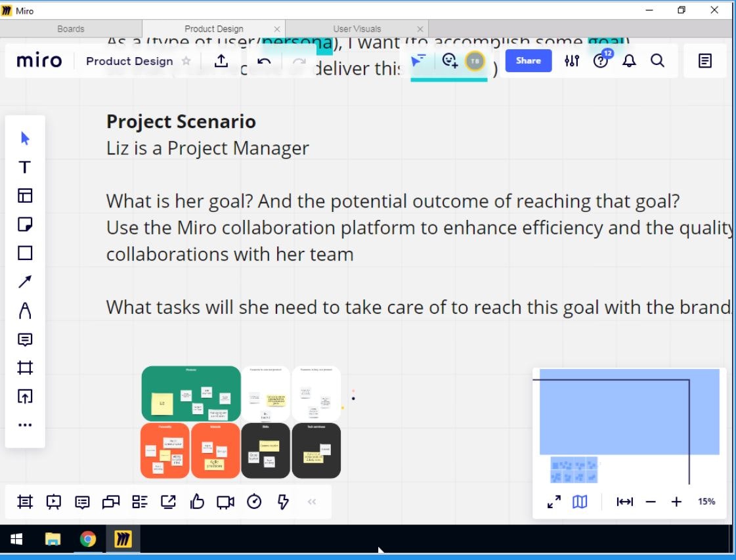The height and width of the screenshot is (560, 736).
Task: Click the Search magnifier icon
Action: point(658,60)
